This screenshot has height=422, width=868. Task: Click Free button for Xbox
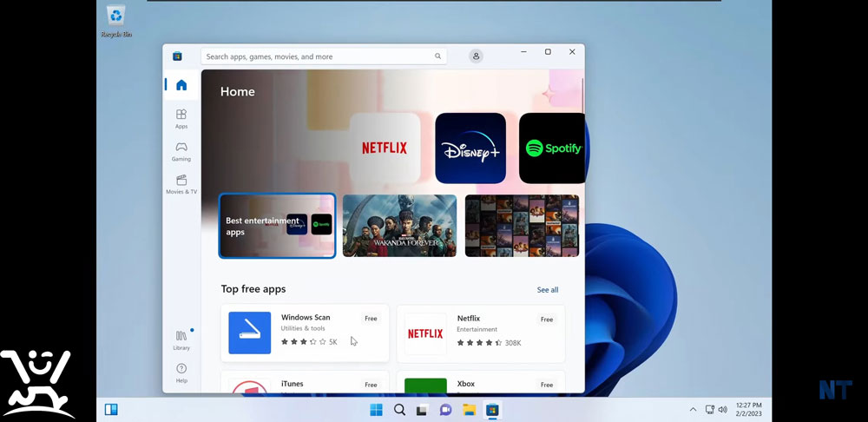(x=547, y=385)
